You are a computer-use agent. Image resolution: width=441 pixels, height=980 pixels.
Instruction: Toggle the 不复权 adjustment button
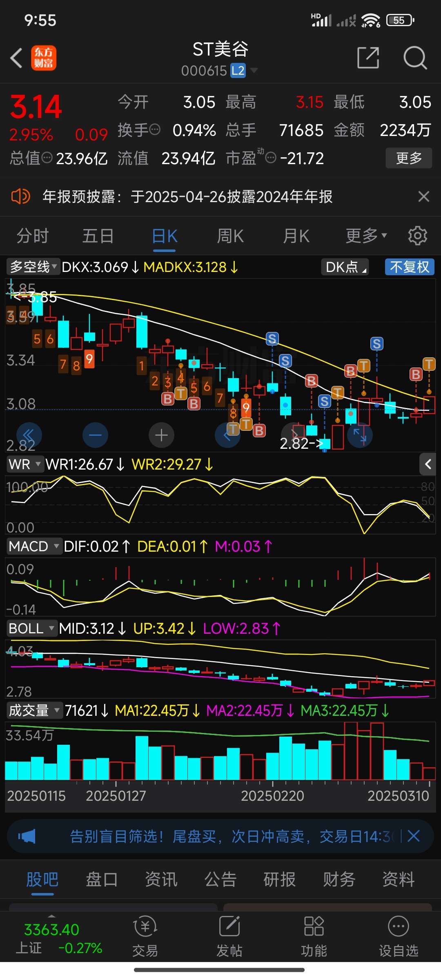[x=410, y=267]
